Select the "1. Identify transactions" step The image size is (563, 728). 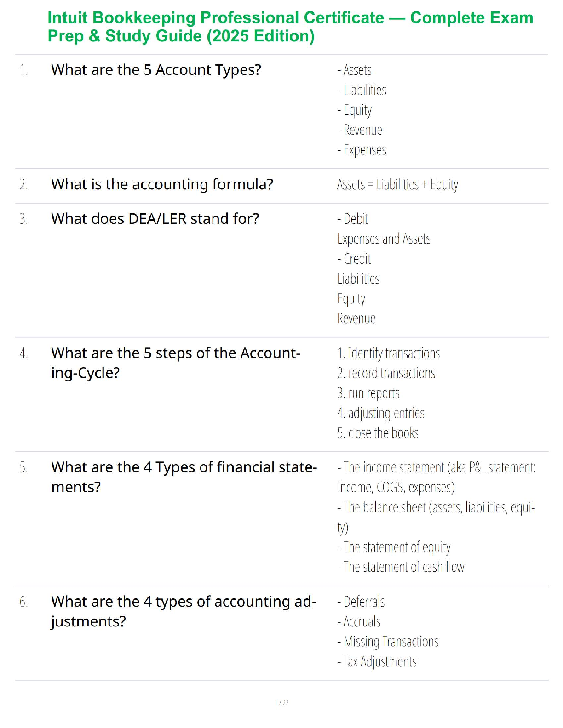click(x=388, y=353)
